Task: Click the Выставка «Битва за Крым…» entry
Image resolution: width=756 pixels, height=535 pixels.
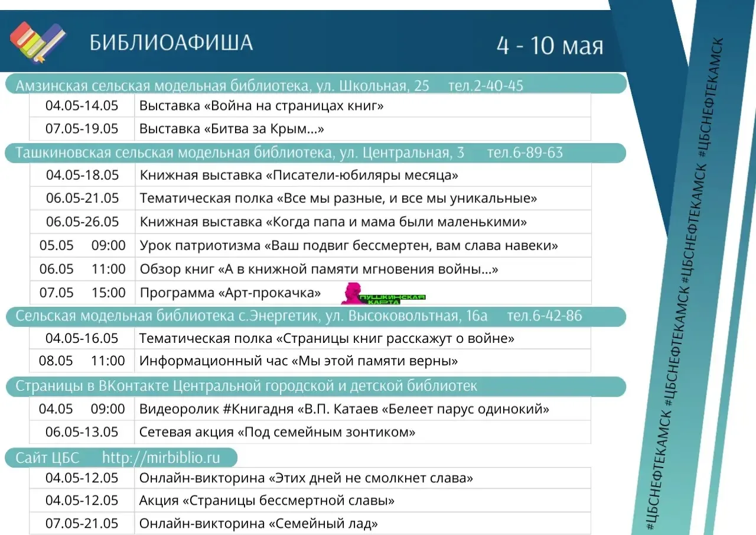Action: pyautogui.click(x=232, y=129)
